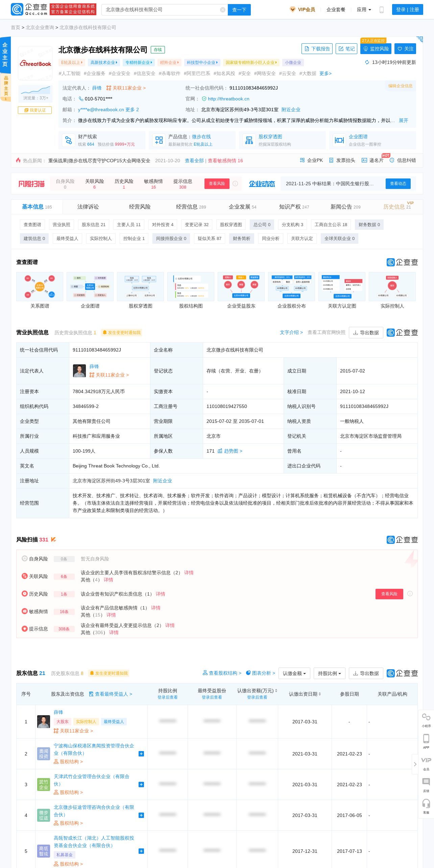Click the ThreatBook company logo

pyautogui.click(x=35, y=63)
